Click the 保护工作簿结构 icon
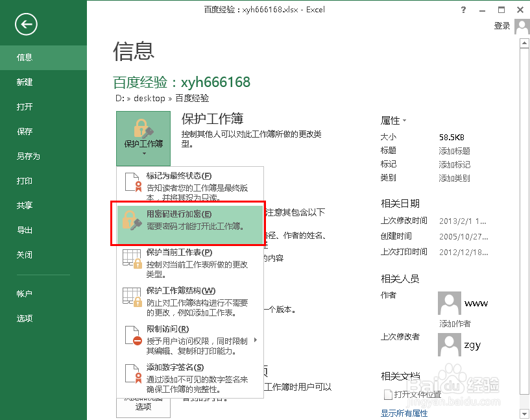530x420 pixels. (x=132, y=295)
